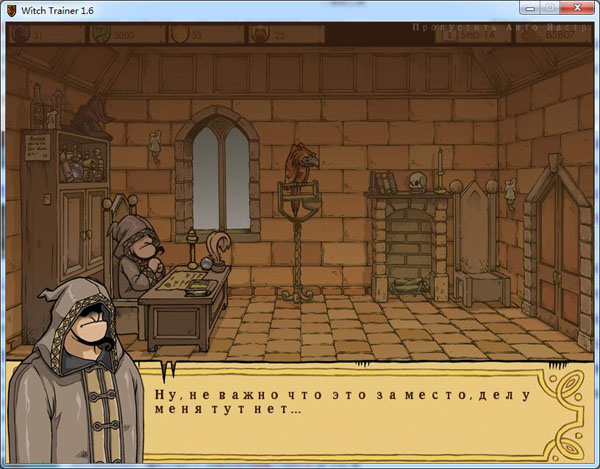This screenshot has width=600, height=469.
Task: Click the arched window
Action: 221,168
